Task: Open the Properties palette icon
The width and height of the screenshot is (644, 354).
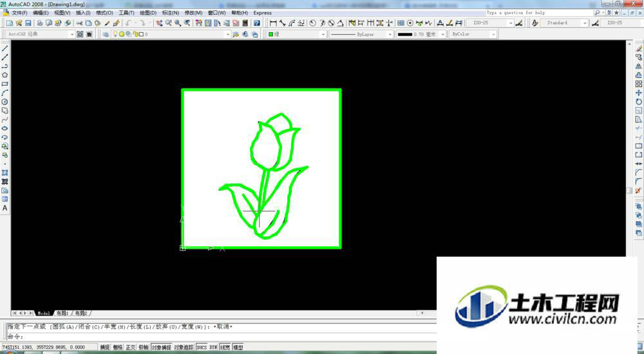Action: (x=199, y=23)
